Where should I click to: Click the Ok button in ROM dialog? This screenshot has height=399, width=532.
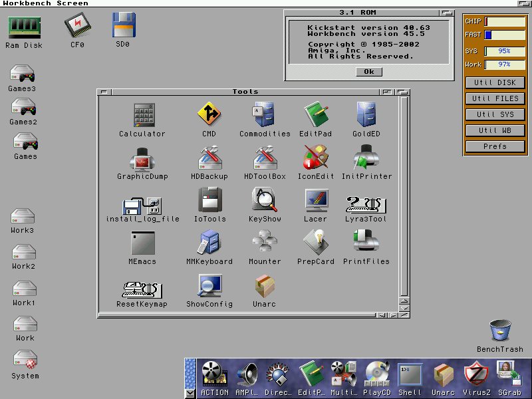[x=369, y=72]
